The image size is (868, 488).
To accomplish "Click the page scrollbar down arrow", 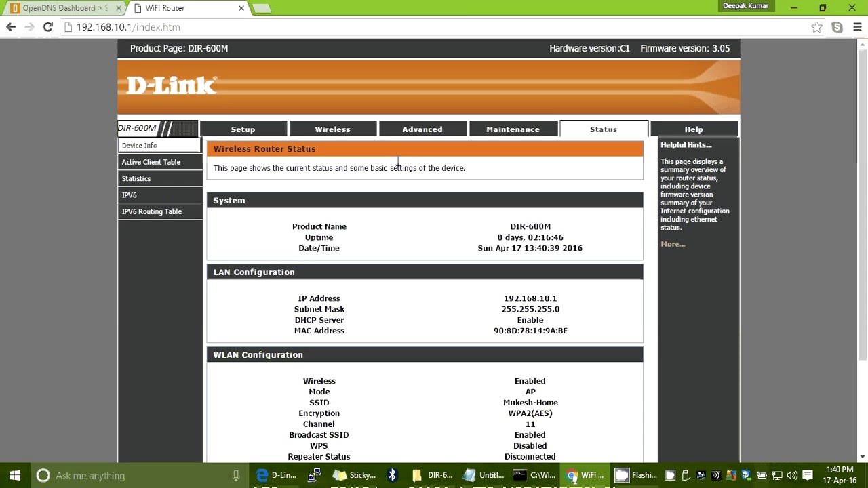I will point(862,457).
